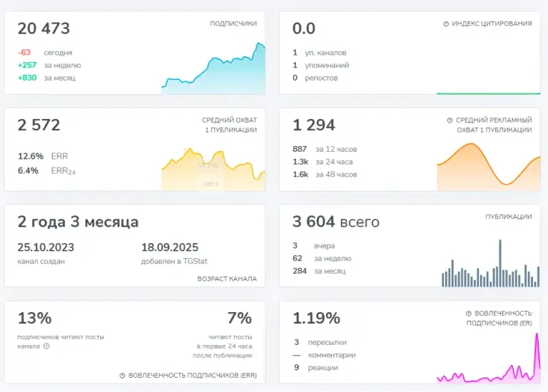Click the ВОЗРАСТ КАНАЛА label
The image size is (548, 392).
[x=227, y=279]
